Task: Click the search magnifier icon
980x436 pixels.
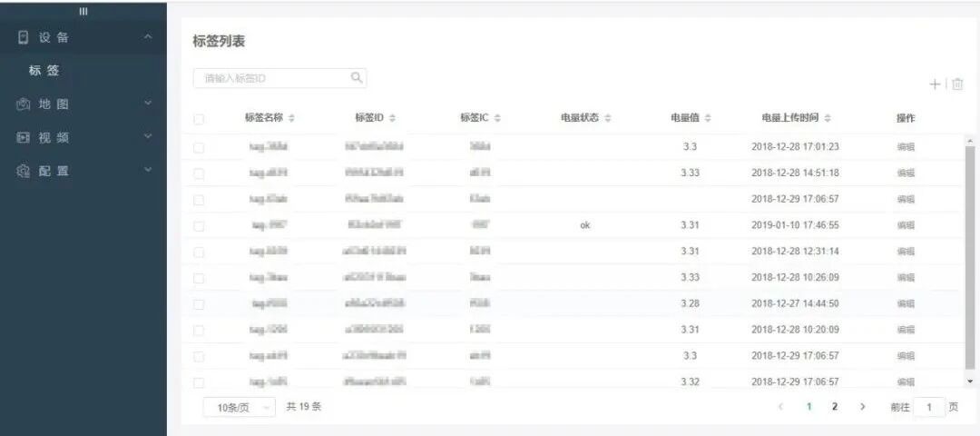Action: click(x=357, y=78)
